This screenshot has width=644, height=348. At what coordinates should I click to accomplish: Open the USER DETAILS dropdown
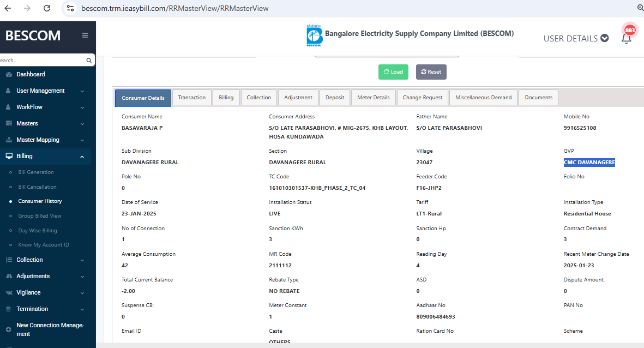pyautogui.click(x=576, y=38)
